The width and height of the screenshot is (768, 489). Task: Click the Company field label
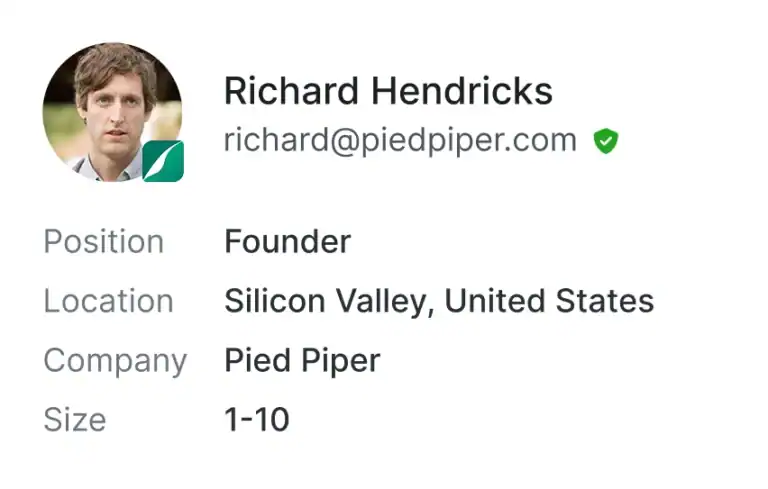(x=116, y=362)
